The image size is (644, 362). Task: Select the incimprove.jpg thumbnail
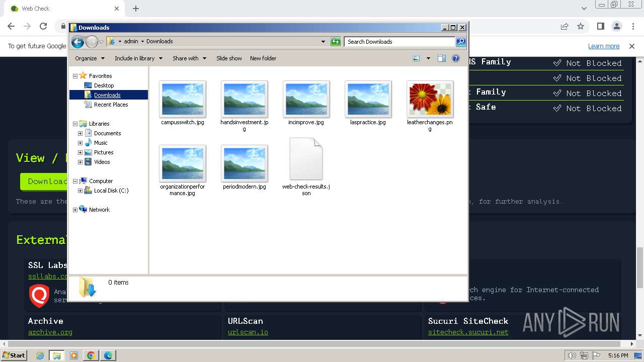click(306, 99)
